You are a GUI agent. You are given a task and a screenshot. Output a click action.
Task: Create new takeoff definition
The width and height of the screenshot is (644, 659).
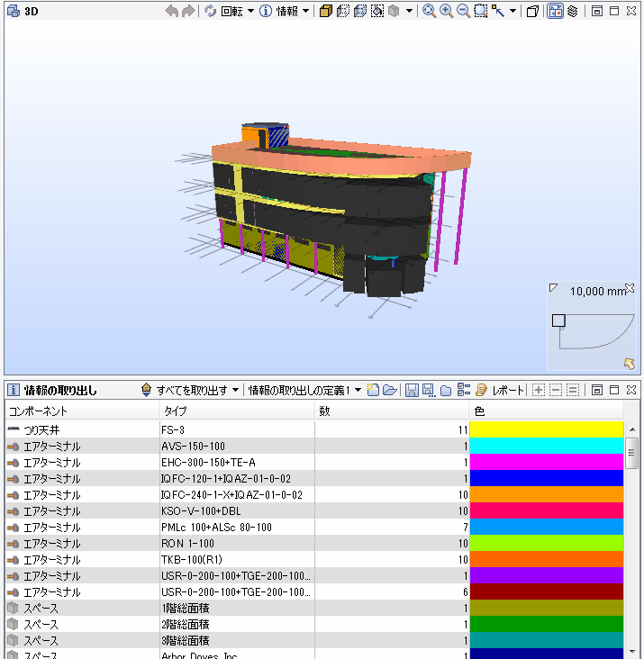373,390
